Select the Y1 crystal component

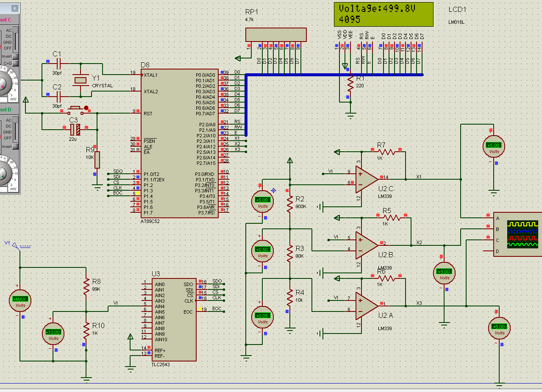(x=80, y=80)
